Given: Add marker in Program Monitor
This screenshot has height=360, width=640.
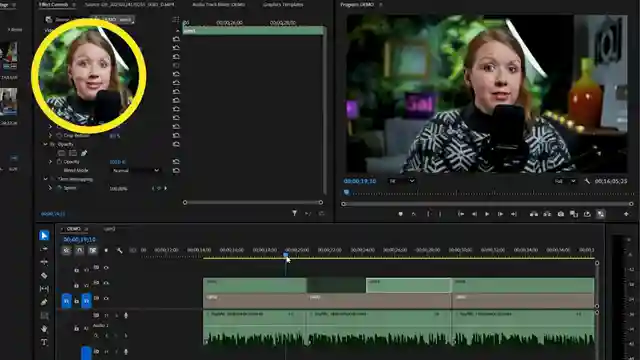Looking at the screenshot, I should click(x=400, y=214).
